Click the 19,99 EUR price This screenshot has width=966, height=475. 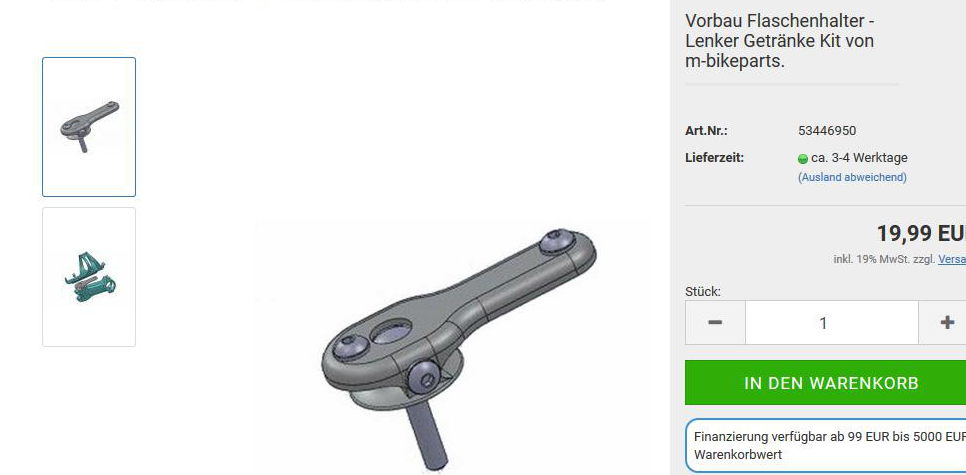921,233
